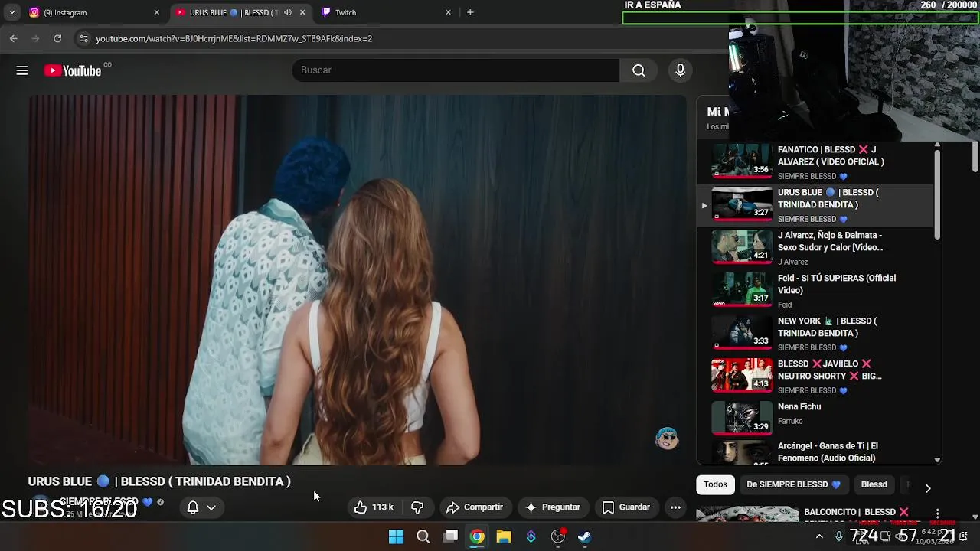Close the Instagram tab
The width and height of the screenshot is (980, 551).
pyautogui.click(x=157, y=12)
